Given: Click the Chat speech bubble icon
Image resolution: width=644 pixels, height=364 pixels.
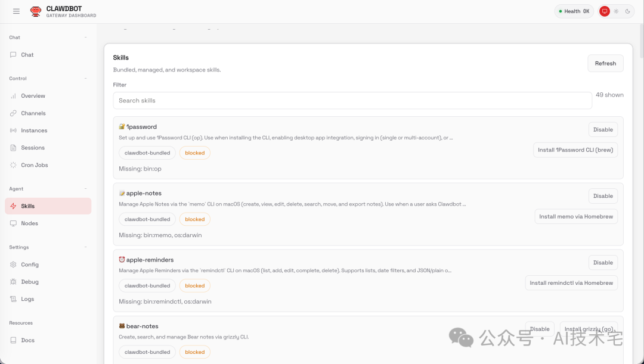Looking at the screenshot, I should (13, 55).
